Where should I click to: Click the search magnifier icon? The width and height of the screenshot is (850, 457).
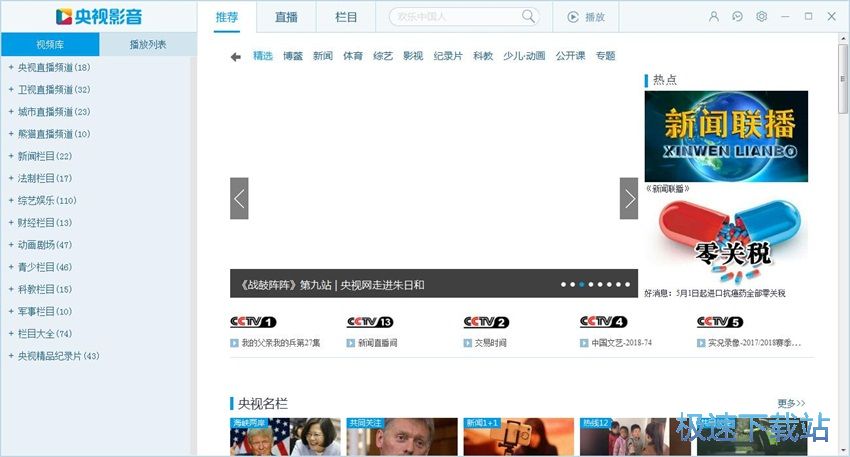click(x=528, y=16)
